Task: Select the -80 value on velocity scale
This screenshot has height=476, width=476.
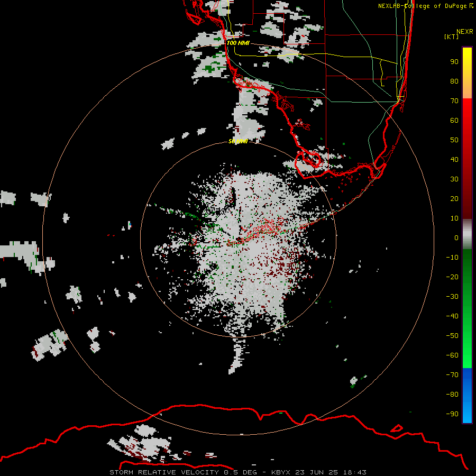Action: point(452,395)
